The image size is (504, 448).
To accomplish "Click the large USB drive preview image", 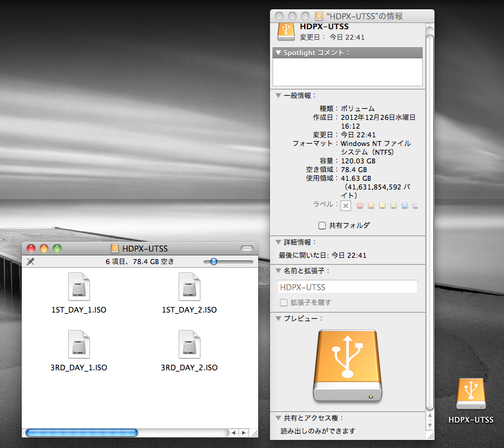I will pos(348,365).
